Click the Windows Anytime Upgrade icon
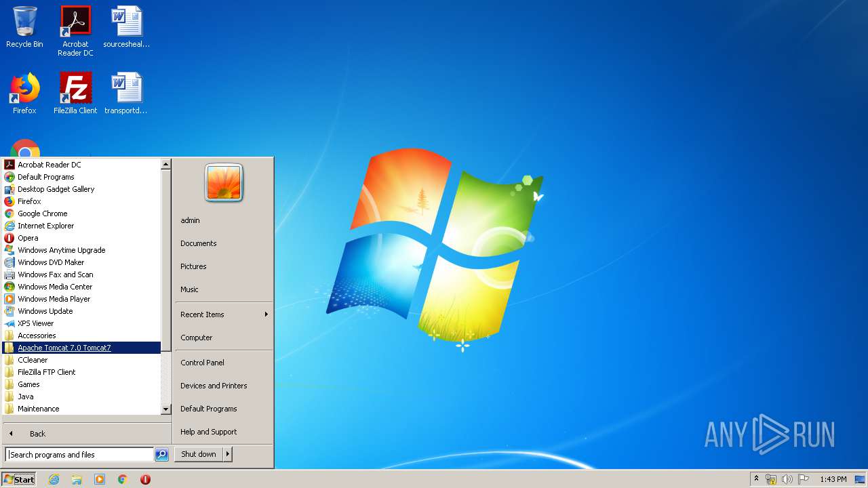Viewport: 868px width, 488px height. point(9,250)
